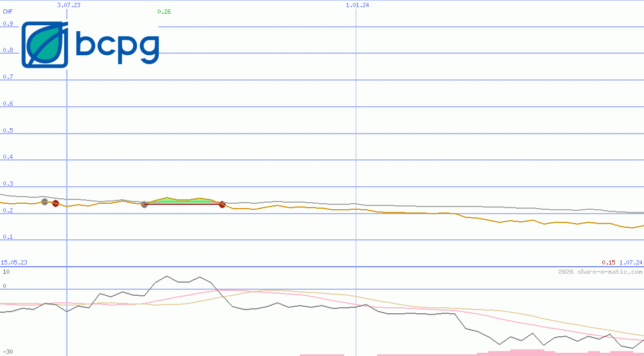
Task: Click the second red sell marker dot
Action: pos(222,204)
